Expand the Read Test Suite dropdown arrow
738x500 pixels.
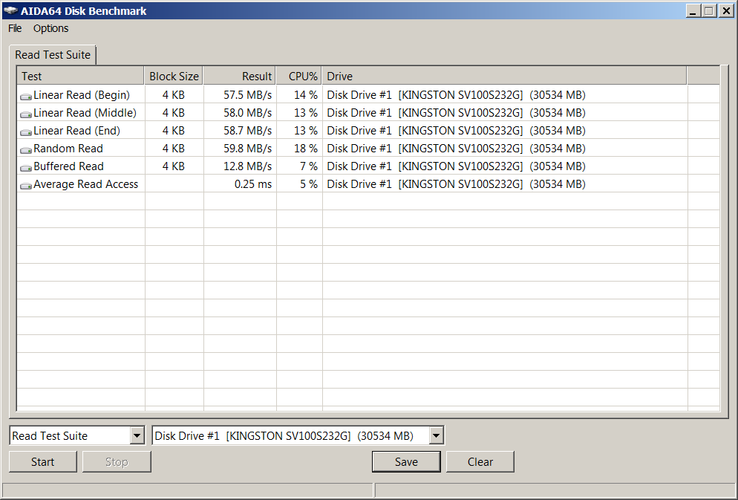137,435
